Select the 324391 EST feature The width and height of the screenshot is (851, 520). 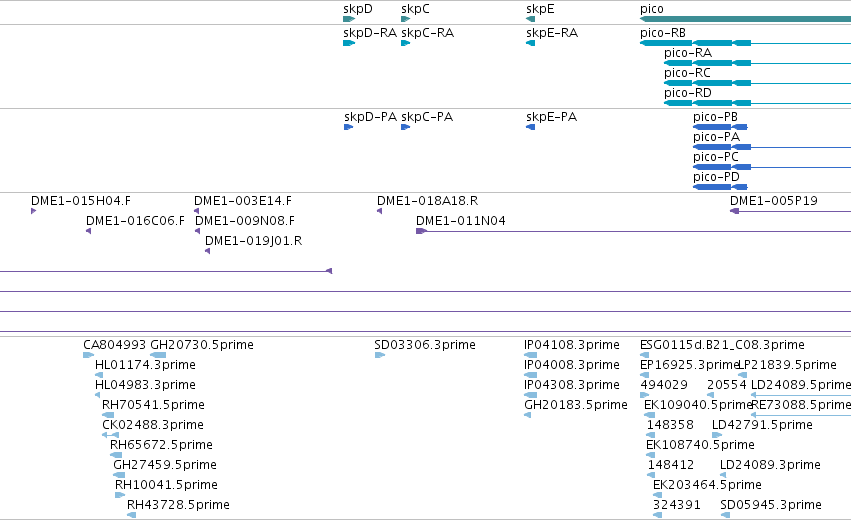coord(657,515)
